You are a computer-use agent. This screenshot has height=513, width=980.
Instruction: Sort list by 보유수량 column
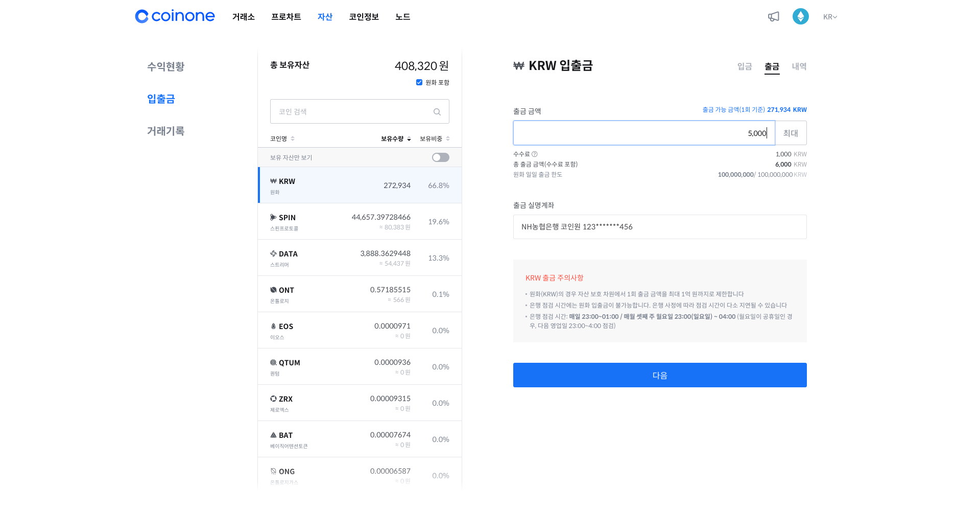[x=396, y=138]
